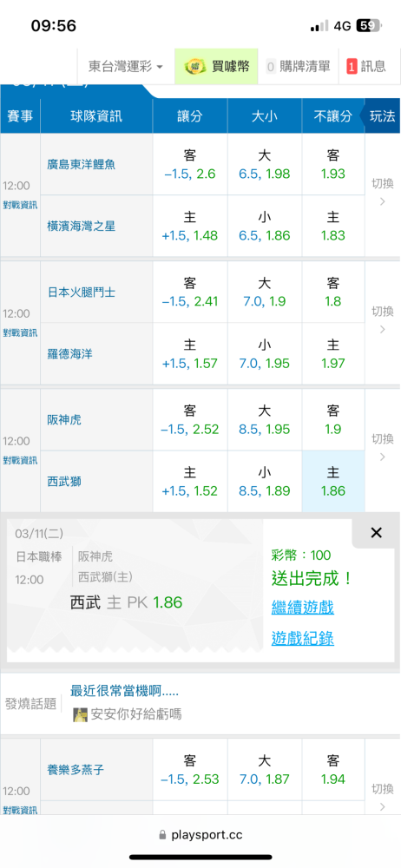
Task: Open team 橫濱海灣之星 info
Action: [x=82, y=227]
